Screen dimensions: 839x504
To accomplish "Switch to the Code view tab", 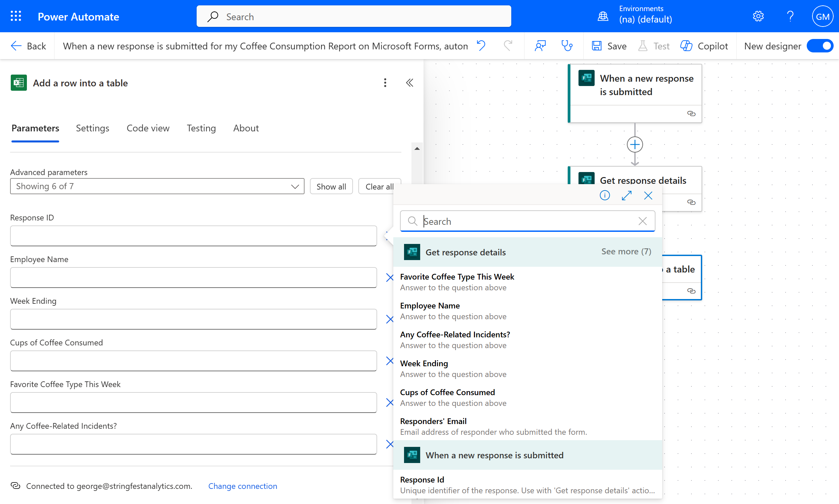I will coord(148,128).
